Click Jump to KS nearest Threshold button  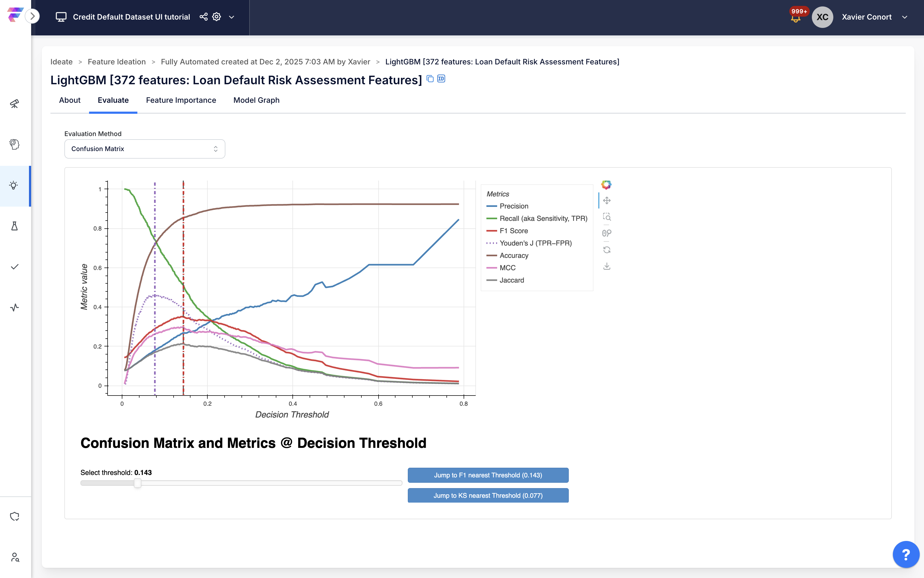[x=487, y=495]
